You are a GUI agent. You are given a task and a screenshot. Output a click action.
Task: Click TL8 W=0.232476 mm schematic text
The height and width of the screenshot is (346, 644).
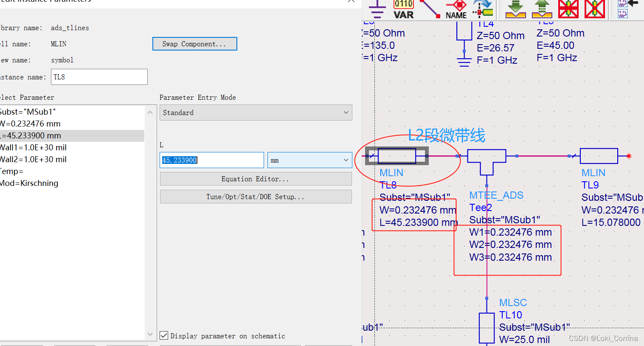coord(418,210)
